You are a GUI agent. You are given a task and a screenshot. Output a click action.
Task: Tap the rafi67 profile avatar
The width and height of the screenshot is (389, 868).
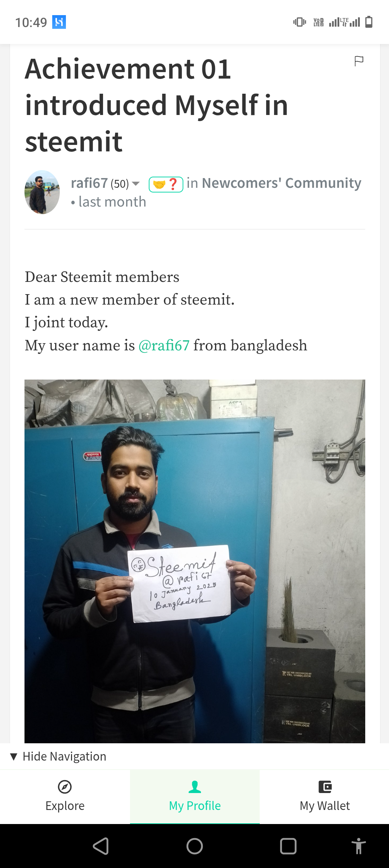pyautogui.click(x=42, y=192)
